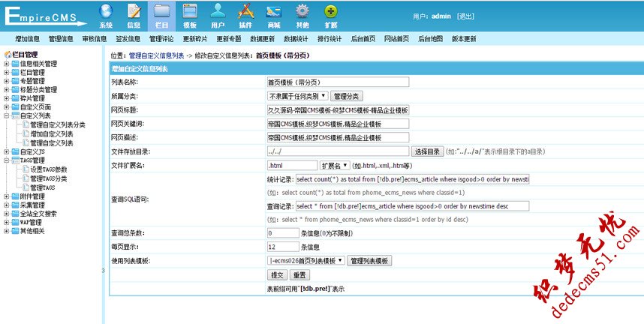Expand the 附件管理 tree node
Viewport: 644px width, 324px height.
[6, 196]
